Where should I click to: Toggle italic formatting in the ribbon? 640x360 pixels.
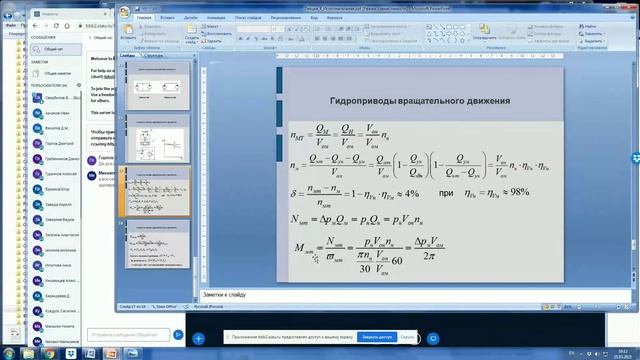(x=248, y=39)
